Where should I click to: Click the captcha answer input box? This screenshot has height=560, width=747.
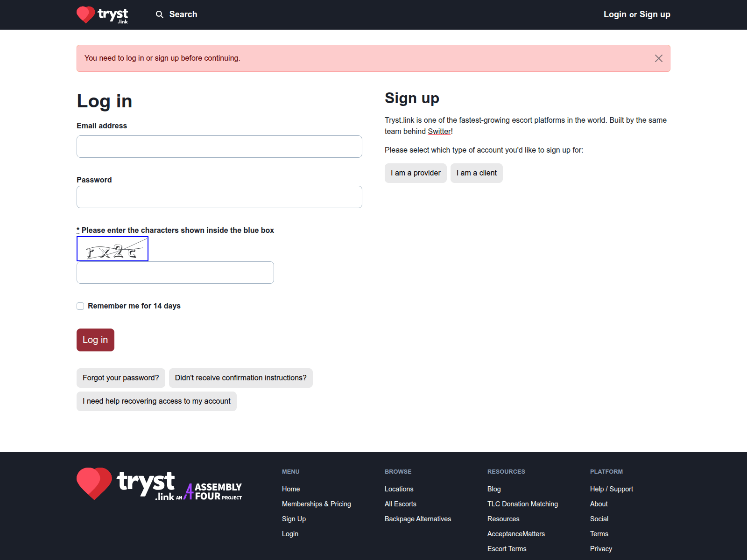tap(175, 272)
